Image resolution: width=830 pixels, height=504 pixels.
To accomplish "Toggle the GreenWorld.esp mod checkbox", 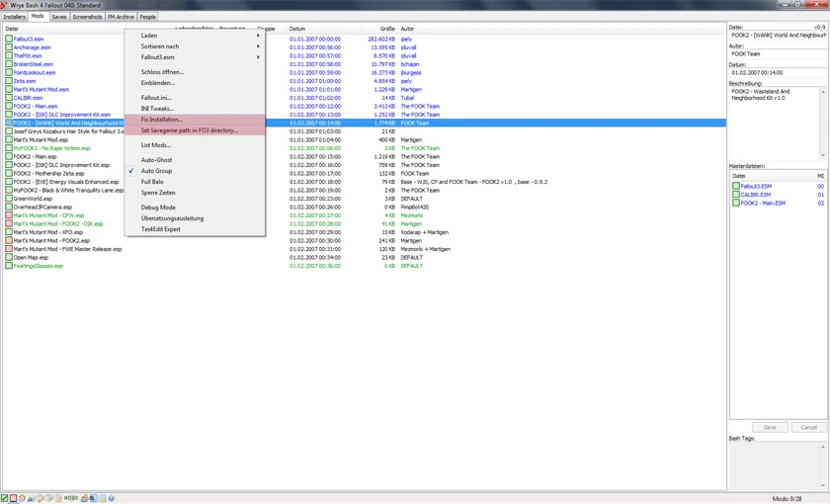I will 9,199.
